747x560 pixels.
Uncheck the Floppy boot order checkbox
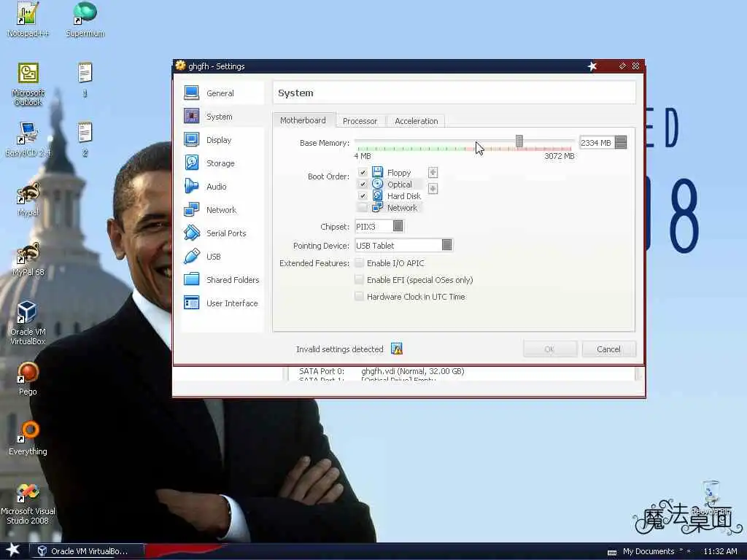click(x=363, y=172)
